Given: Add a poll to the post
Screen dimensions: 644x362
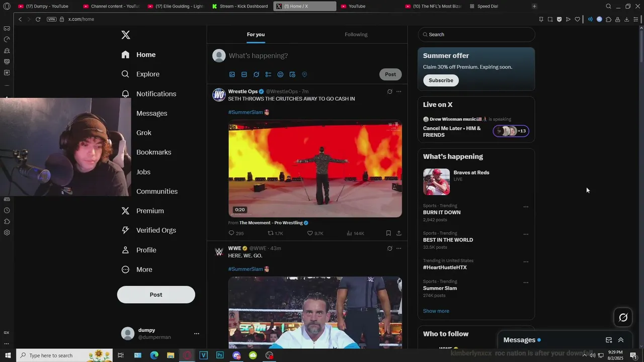Looking at the screenshot, I should (x=268, y=74).
